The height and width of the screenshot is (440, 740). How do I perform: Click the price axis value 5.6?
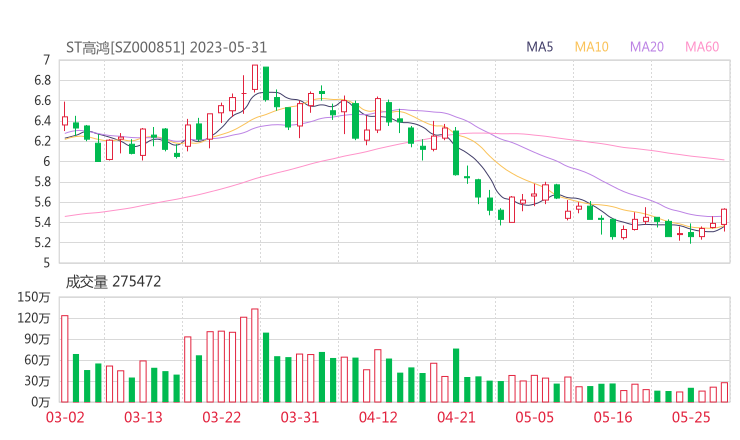[x=42, y=202]
